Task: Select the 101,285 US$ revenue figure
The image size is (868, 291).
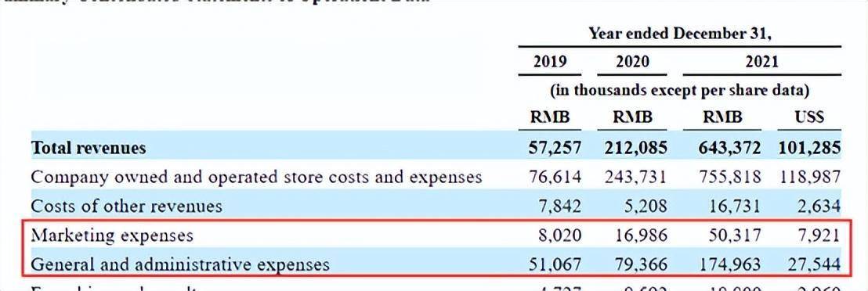Action: pyautogui.click(x=809, y=148)
